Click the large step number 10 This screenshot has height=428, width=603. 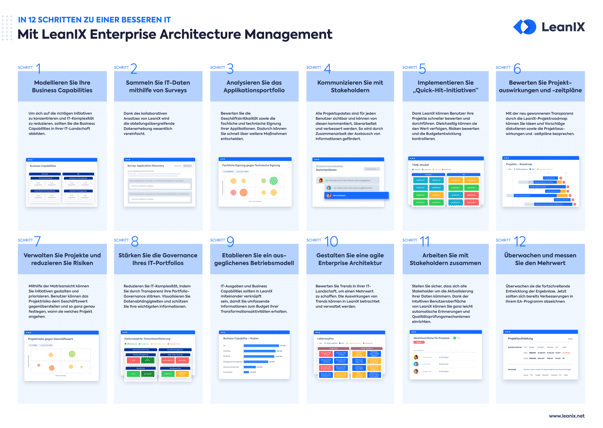tap(331, 241)
